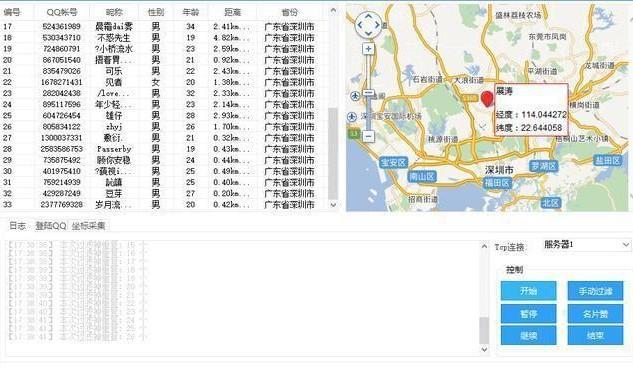Select row with QQ 401975410
This screenshot has width=633, height=370.
coord(161,171)
